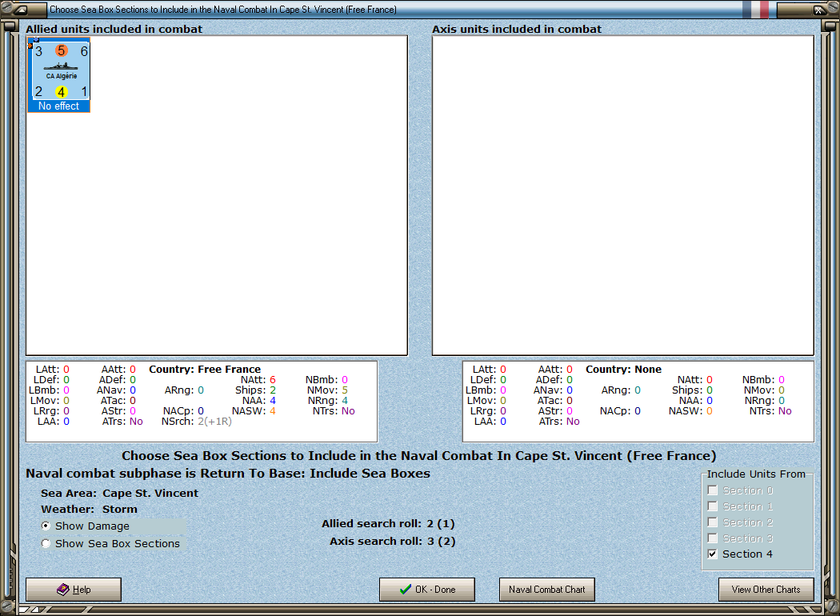Toggle the Section 3 checkbox
The image size is (840, 616).
point(713,538)
